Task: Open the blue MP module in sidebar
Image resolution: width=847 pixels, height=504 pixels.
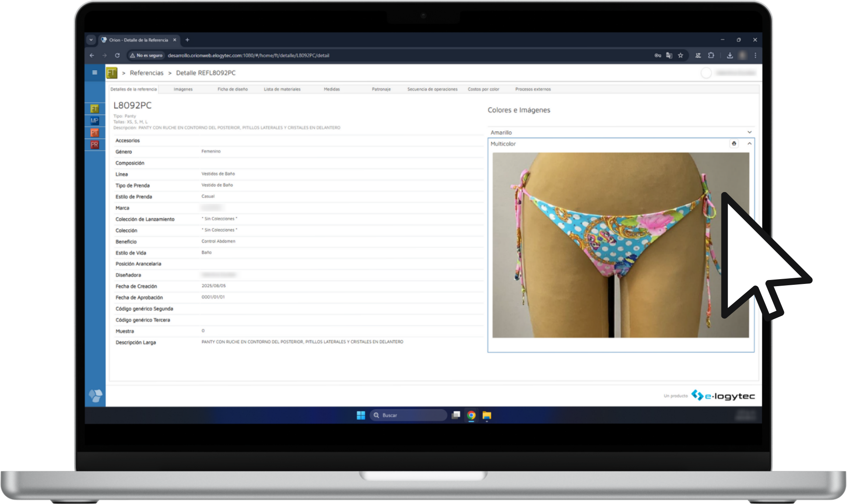Action: pyautogui.click(x=95, y=121)
